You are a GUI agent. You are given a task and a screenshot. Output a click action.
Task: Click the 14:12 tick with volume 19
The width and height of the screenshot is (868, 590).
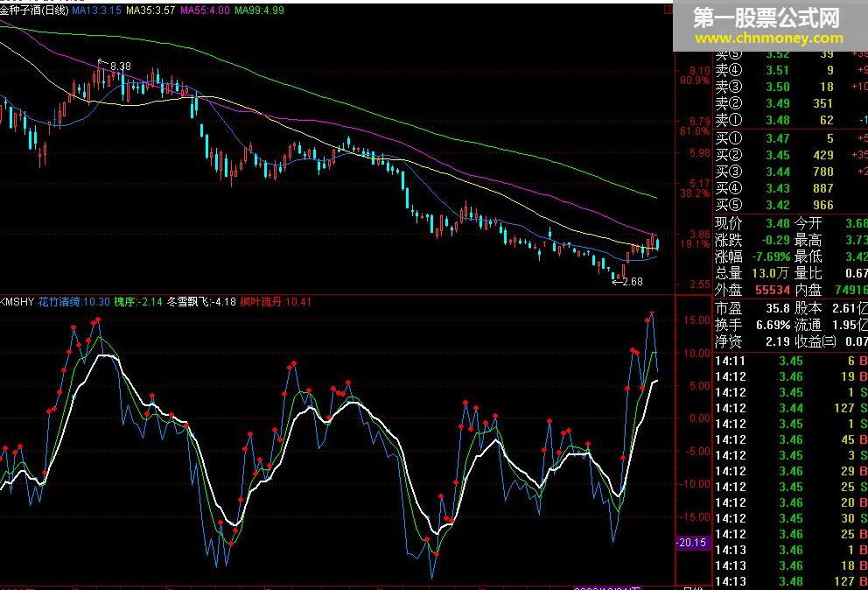click(x=790, y=376)
